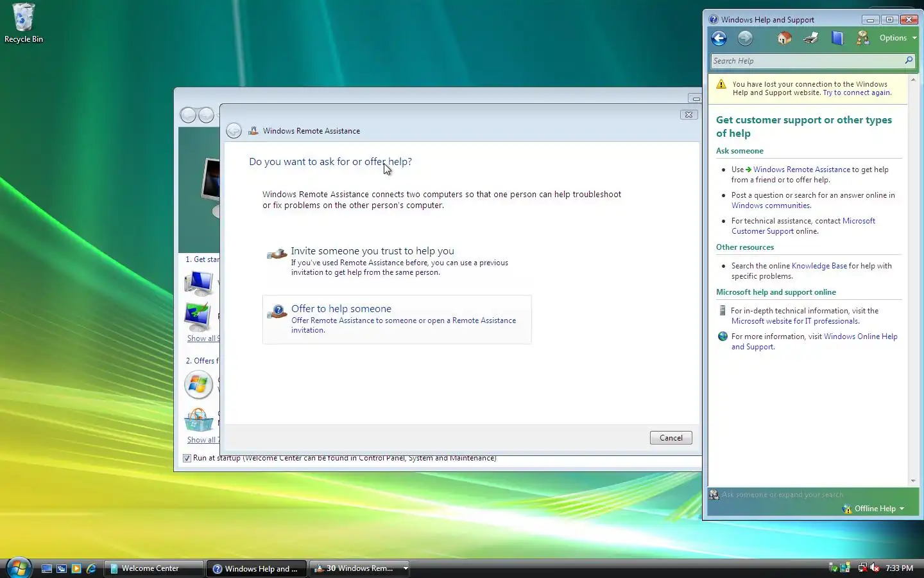Click the Windows logo offer icon
The image size is (924, 578).
pyautogui.click(x=198, y=385)
